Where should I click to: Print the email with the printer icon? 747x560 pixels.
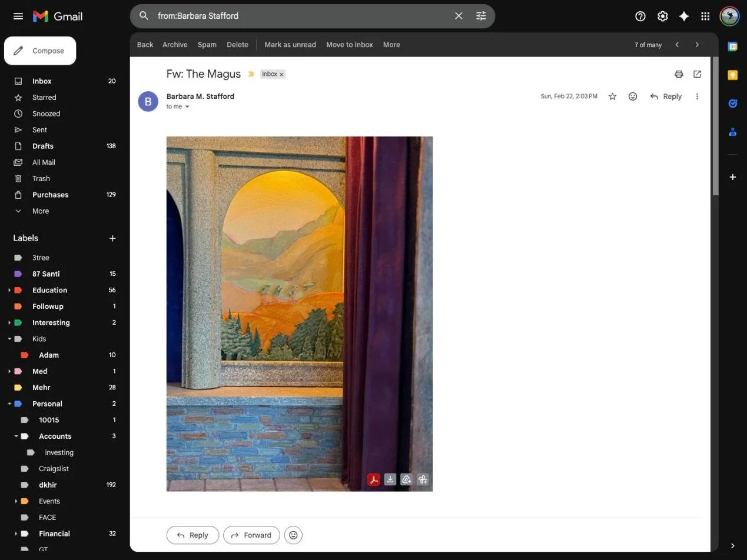(679, 74)
